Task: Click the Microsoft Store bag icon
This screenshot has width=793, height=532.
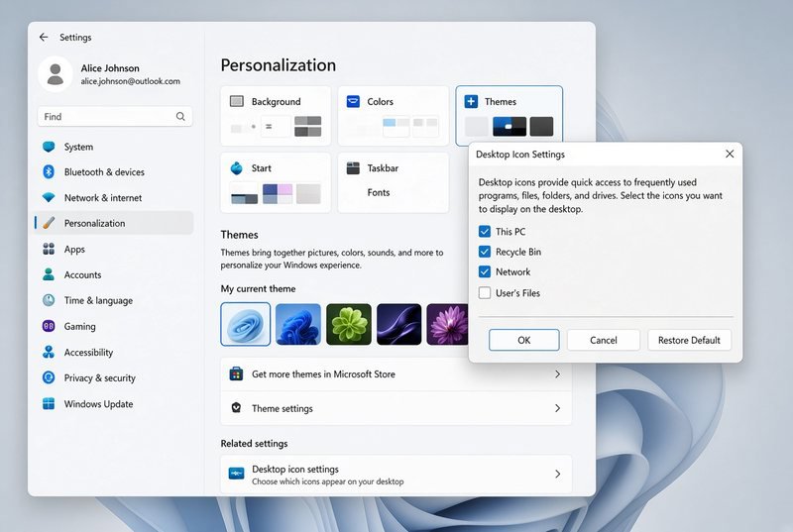Action: pos(236,373)
